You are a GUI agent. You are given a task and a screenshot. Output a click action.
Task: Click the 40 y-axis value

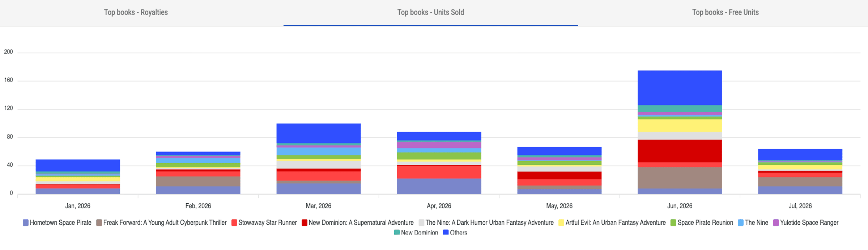click(x=9, y=165)
